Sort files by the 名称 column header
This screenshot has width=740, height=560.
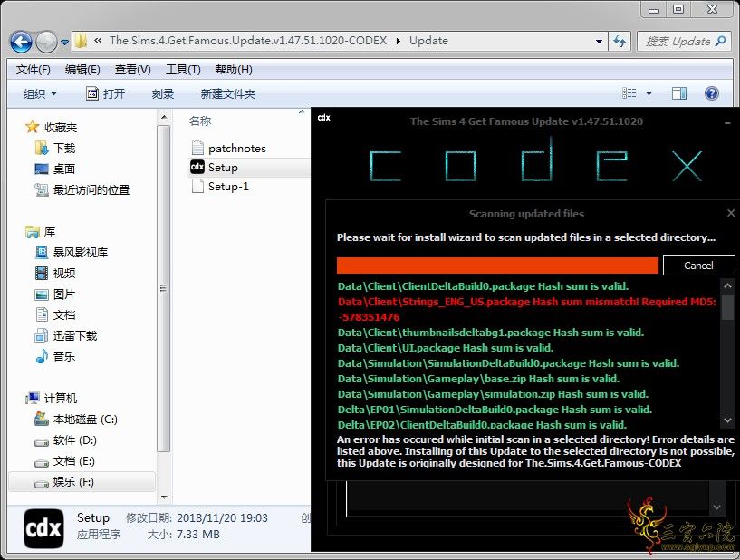pos(200,121)
